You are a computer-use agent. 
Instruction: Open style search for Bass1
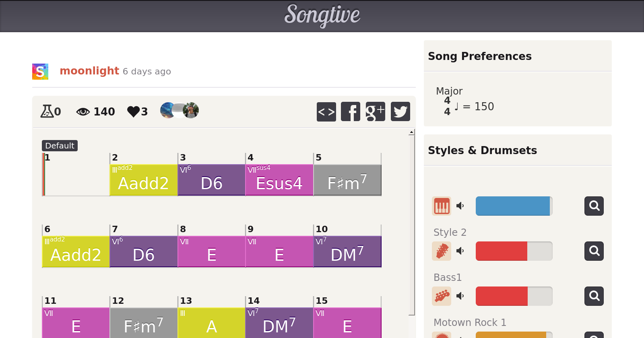pyautogui.click(x=594, y=296)
